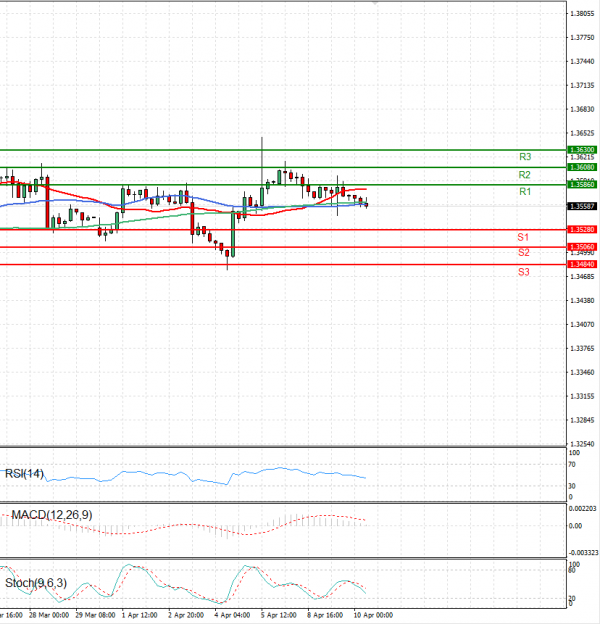
Task: Click the Stoch(9,6,3) indicator label
Action: pos(36,583)
